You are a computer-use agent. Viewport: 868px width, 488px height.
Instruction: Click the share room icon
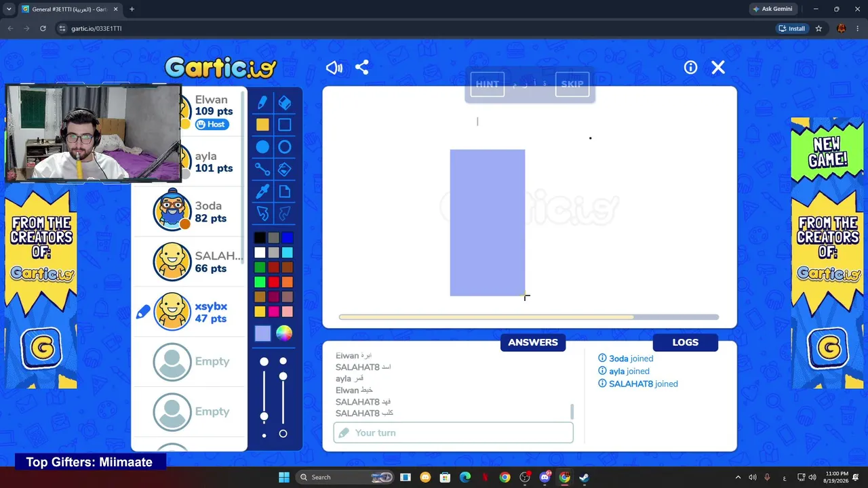pos(362,68)
